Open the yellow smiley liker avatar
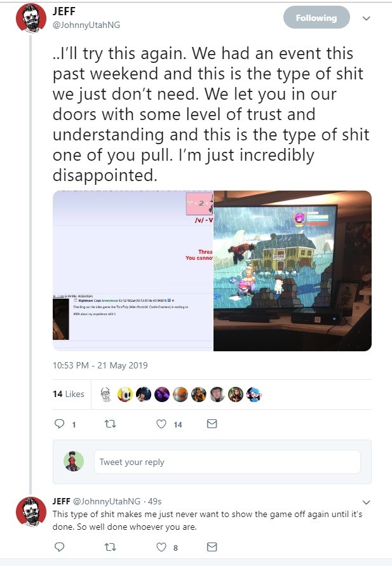This screenshot has width=392, height=566. pos(125,394)
